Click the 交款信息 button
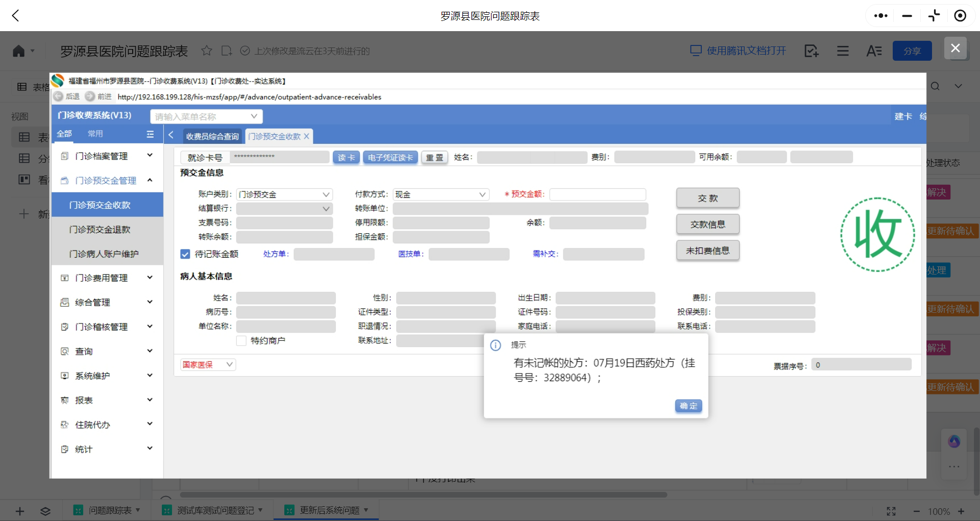The image size is (980, 521). tap(708, 224)
